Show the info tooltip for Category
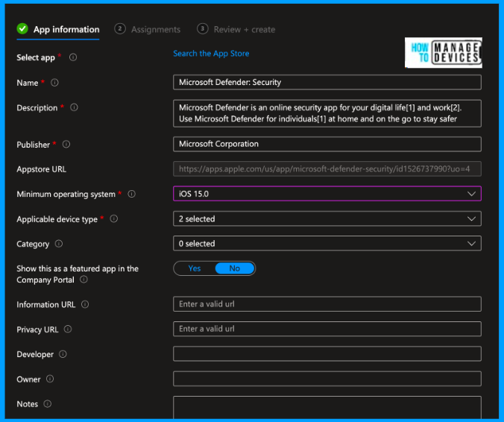The height and width of the screenshot is (422, 504). (59, 244)
